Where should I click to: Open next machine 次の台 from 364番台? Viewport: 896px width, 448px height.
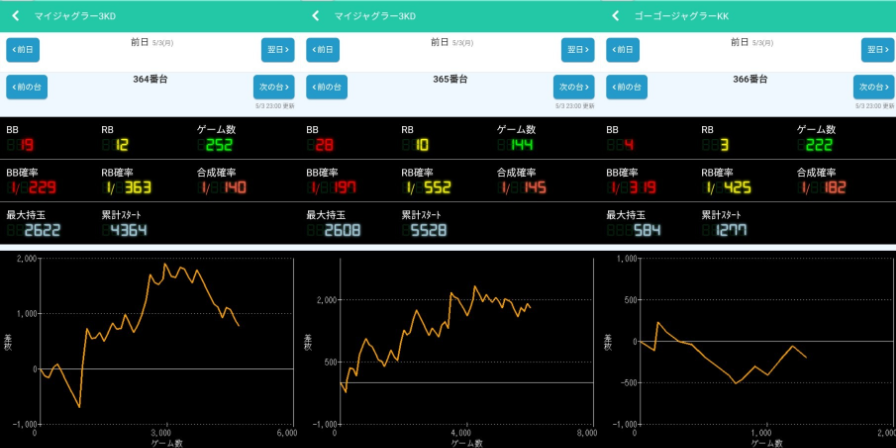pos(274,87)
